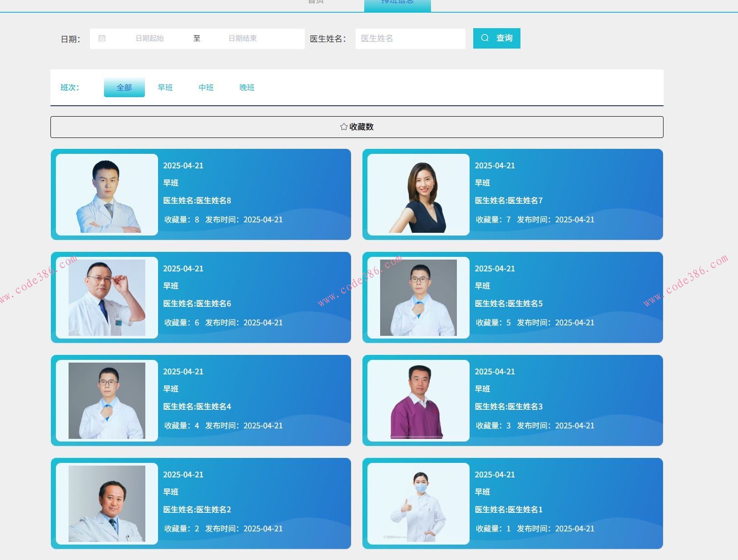Select the 全部 shift tab
Image resolution: width=738 pixels, height=560 pixels.
pyautogui.click(x=124, y=87)
